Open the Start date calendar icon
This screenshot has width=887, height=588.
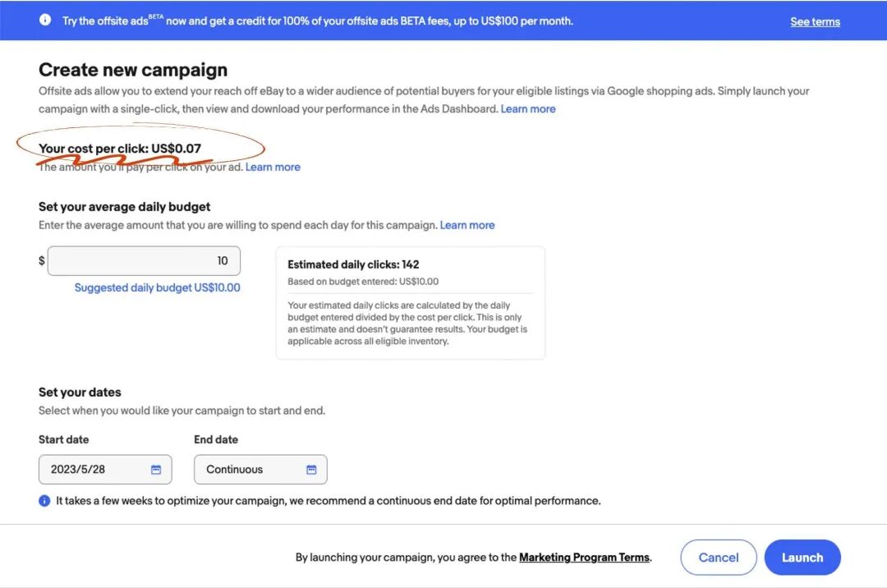[x=156, y=470]
